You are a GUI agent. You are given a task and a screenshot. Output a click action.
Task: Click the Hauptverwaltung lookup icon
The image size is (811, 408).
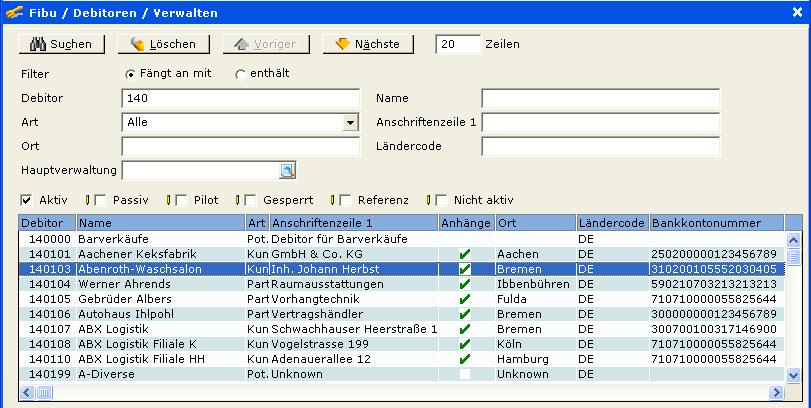(x=288, y=170)
